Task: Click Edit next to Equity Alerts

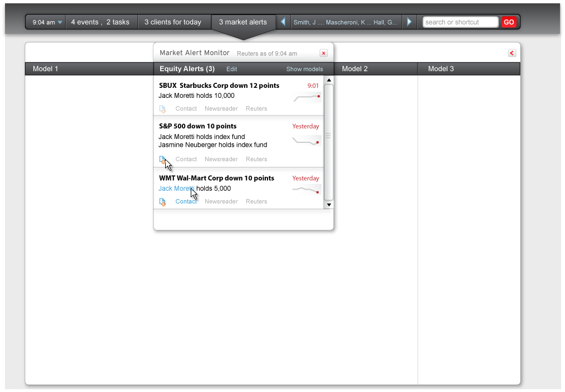Action: point(231,69)
